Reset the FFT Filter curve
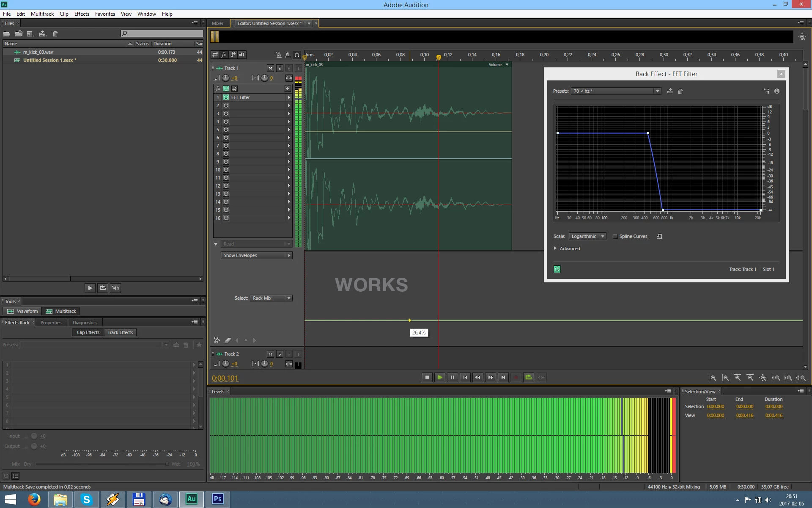 659,236
